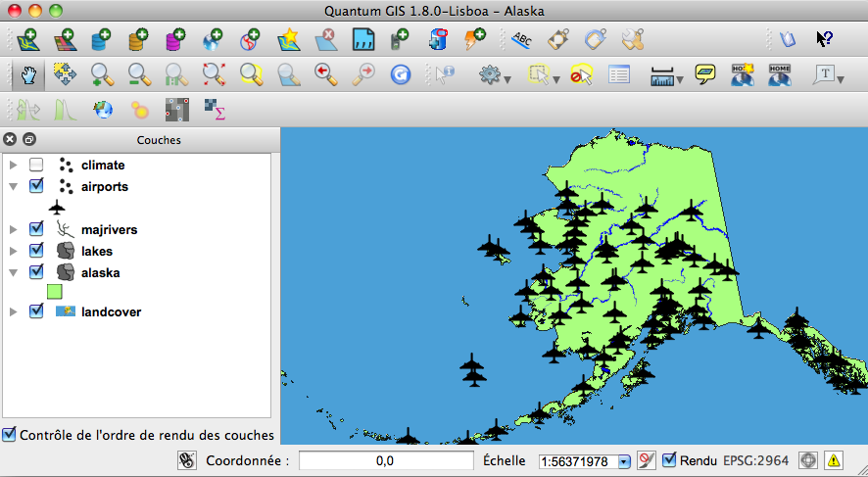Image resolution: width=868 pixels, height=477 pixels.
Task: Uncheck the majrivers layer visibility
Action: 36,228
